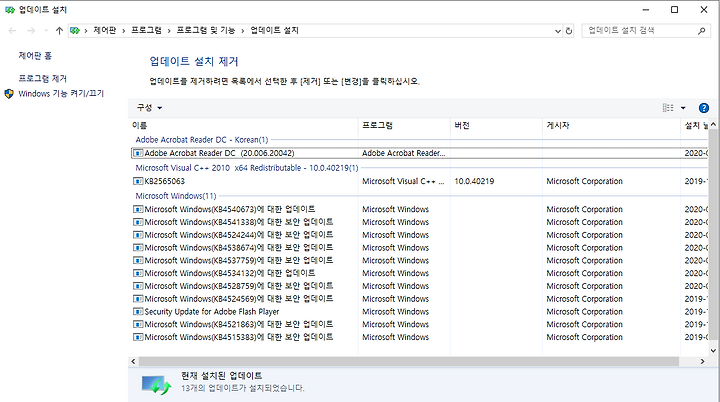This screenshot has width=720, height=402.
Task: Click the 현재 설치된 업데이트 heading
Action: (221, 376)
